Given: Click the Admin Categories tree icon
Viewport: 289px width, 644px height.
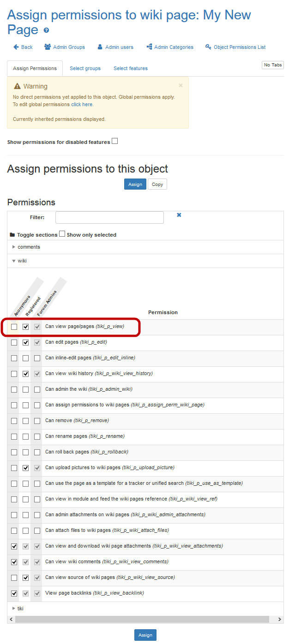Looking at the screenshot, I should pyautogui.click(x=149, y=47).
